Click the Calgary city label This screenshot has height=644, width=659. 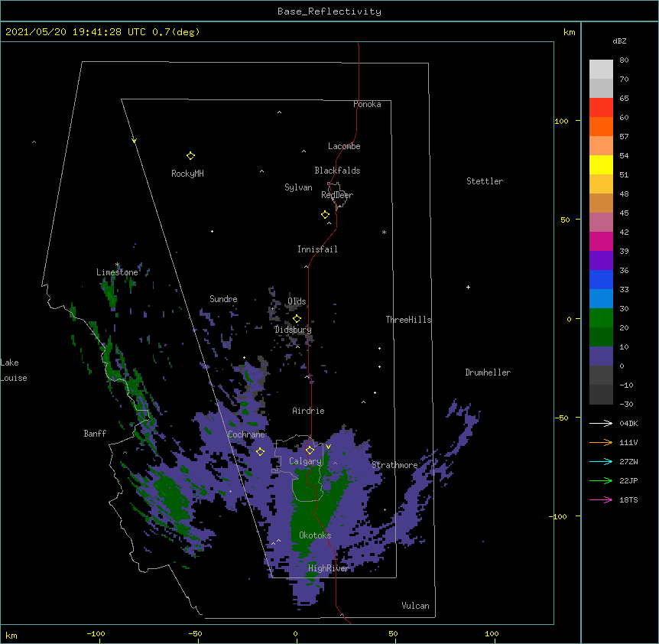point(305,461)
